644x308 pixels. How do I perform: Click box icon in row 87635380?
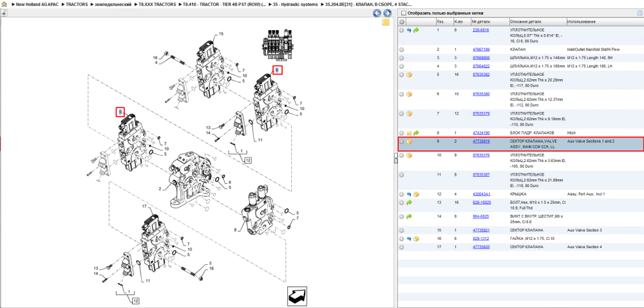coord(409,94)
